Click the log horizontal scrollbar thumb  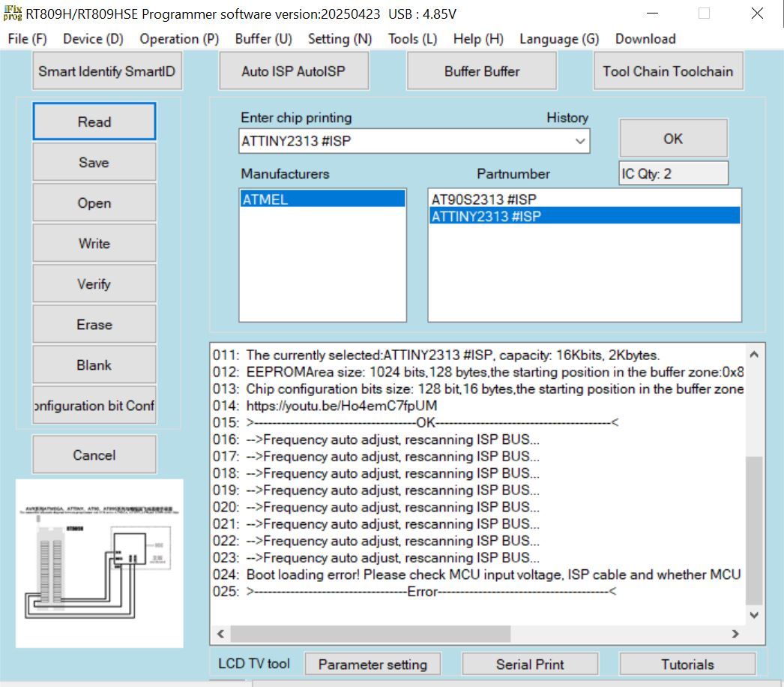coord(370,634)
